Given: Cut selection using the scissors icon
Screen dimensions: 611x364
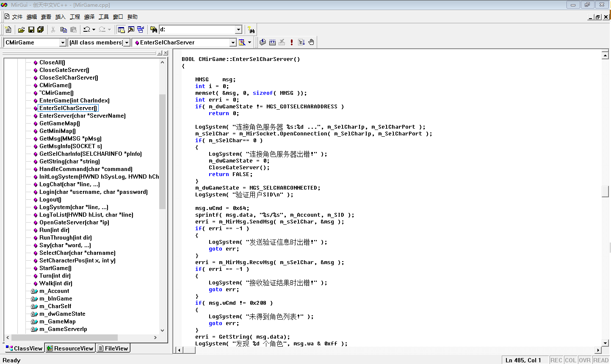Looking at the screenshot, I should tap(53, 30).
